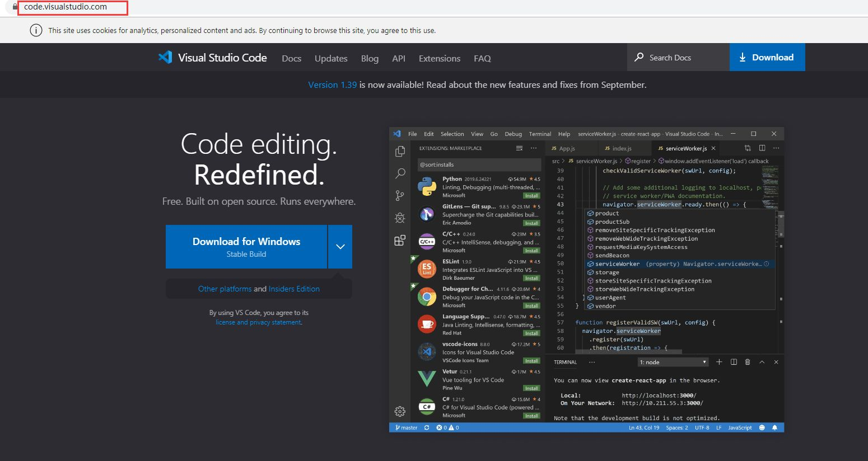
Task: Open the license and privacy statement link
Action: pos(259,322)
